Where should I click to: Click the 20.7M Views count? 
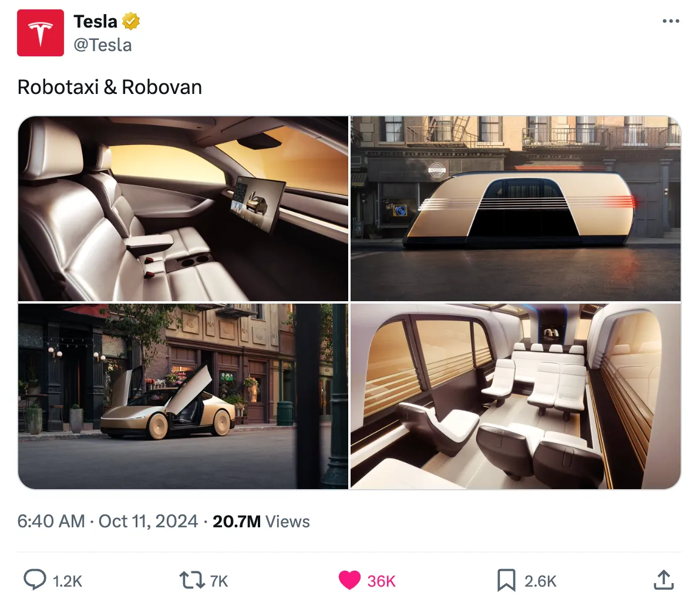261,521
